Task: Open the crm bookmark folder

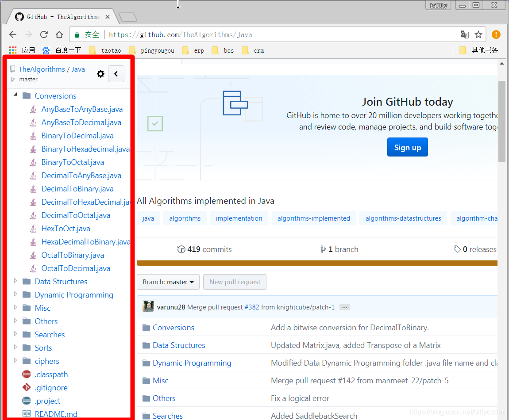Action: point(253,50)
